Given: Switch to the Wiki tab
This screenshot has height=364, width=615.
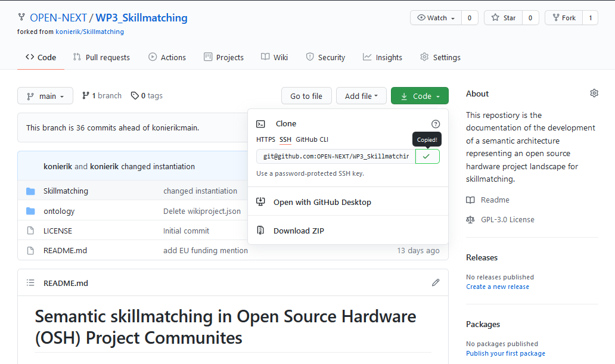Looking at the screenshot, I should coord(274,57).
